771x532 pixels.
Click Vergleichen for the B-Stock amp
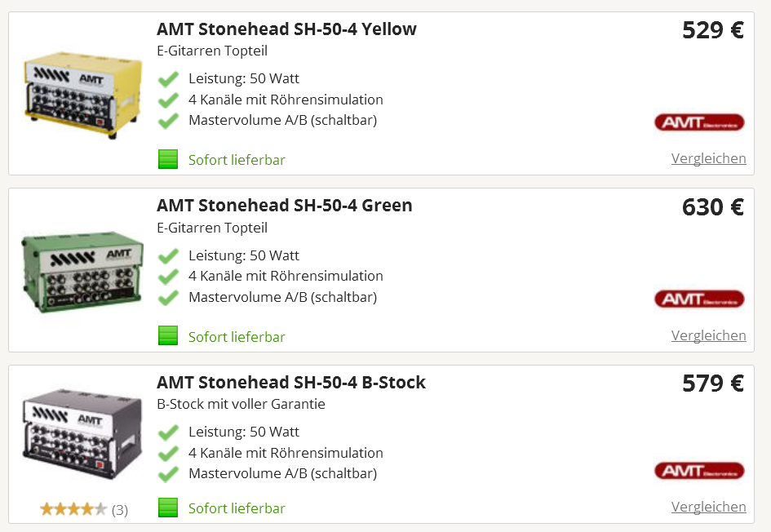pos(708,507)
